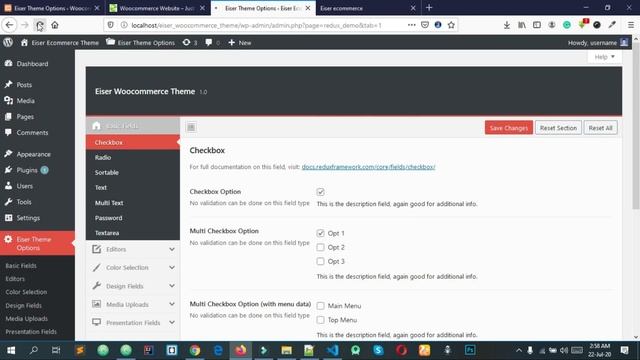Open Chrome from taskbar
This screenshot has width=640, height=360.
[x=195, y=350]
